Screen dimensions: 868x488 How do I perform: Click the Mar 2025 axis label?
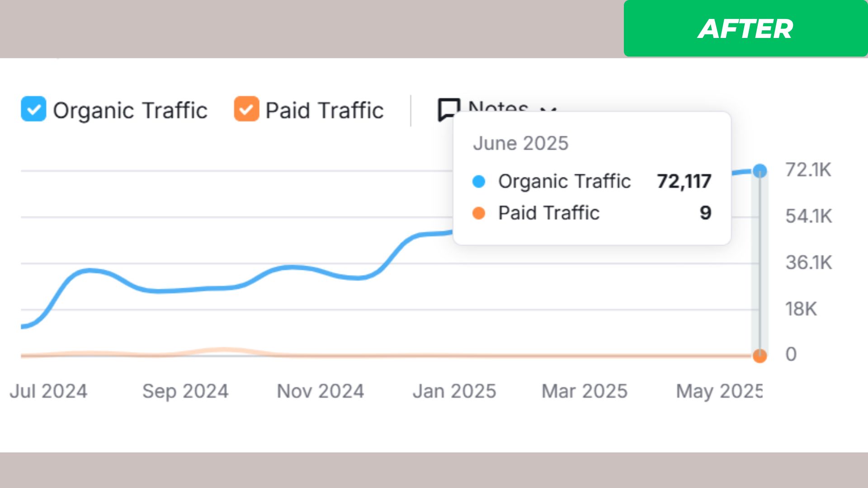(x=585, y=391)
